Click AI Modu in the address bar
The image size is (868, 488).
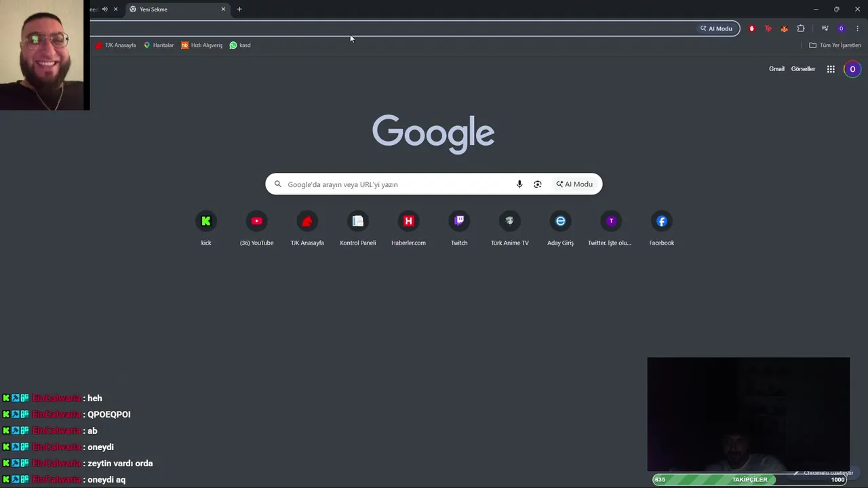pos(716,28)
